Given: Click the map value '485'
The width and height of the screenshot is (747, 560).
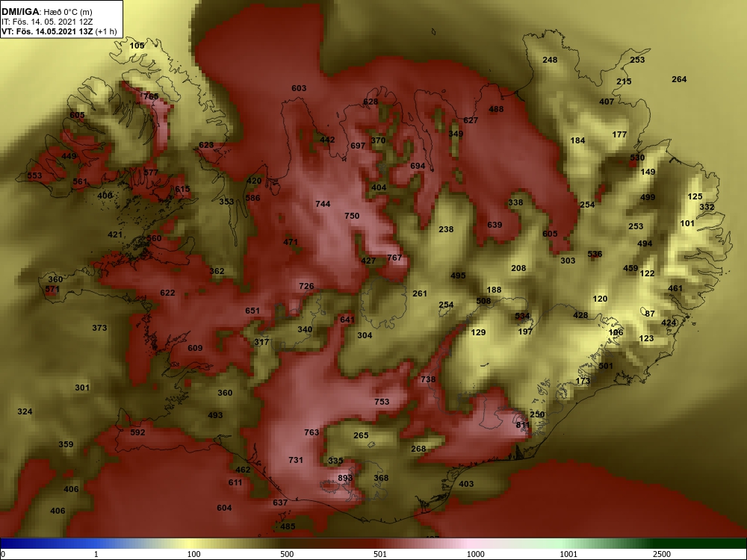Looking at the screenshot, I should 288,526.
